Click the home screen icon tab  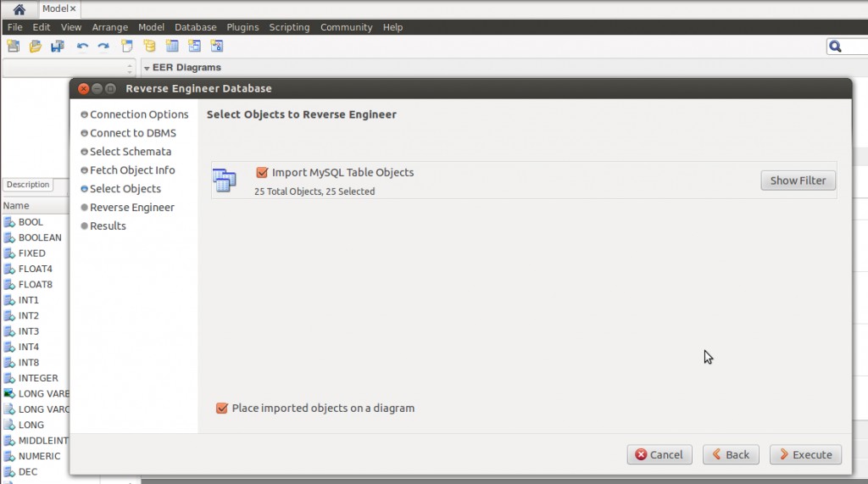(x=19, y=8)
